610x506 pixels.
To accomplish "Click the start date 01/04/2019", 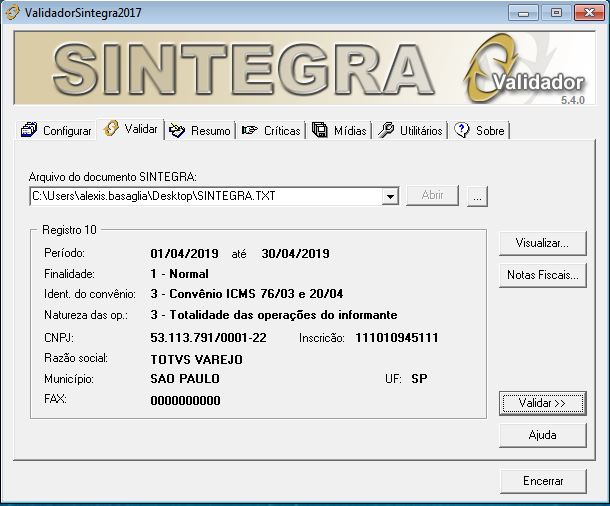I will tap(184, 254).
